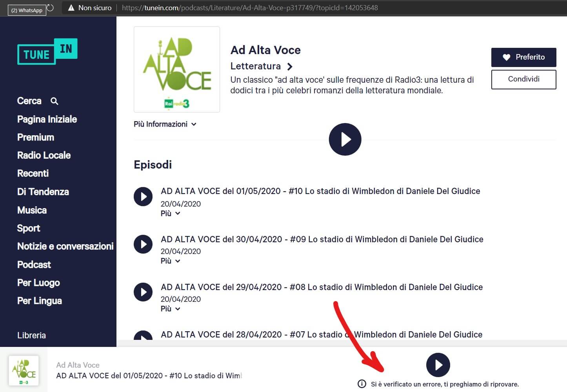This screenshot has height=392, width=567.
Task: Click the browser reload icon
Action: [x=50, y=8]
